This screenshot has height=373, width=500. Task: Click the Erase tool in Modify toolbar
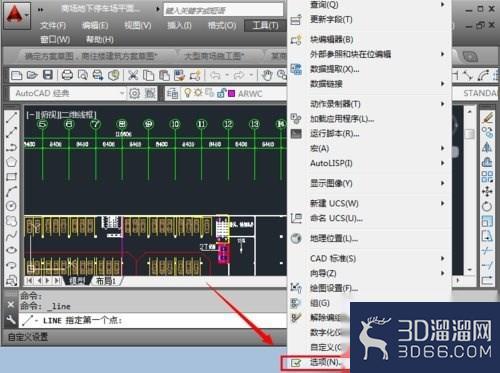tap(487, 118)
